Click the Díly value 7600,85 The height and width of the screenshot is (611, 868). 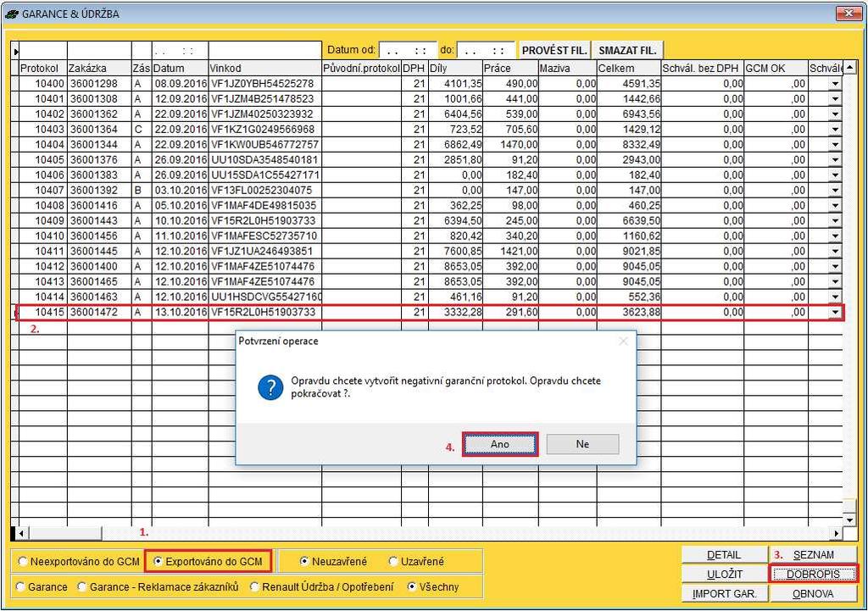[455, 251]
